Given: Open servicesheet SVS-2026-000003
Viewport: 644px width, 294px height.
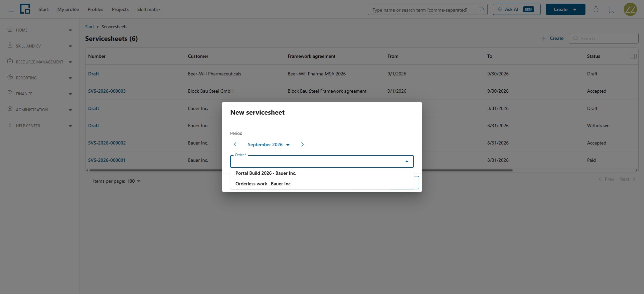Looking at the screenshot, I should coord(107,91).
